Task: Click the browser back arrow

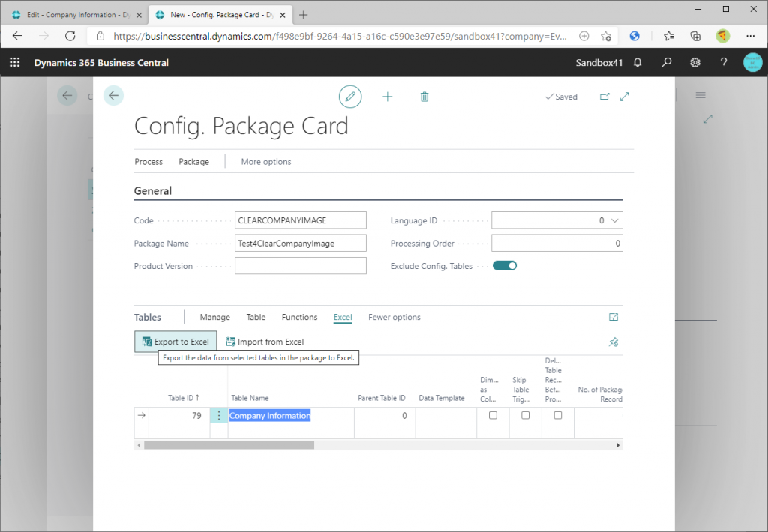Action: 18,36
